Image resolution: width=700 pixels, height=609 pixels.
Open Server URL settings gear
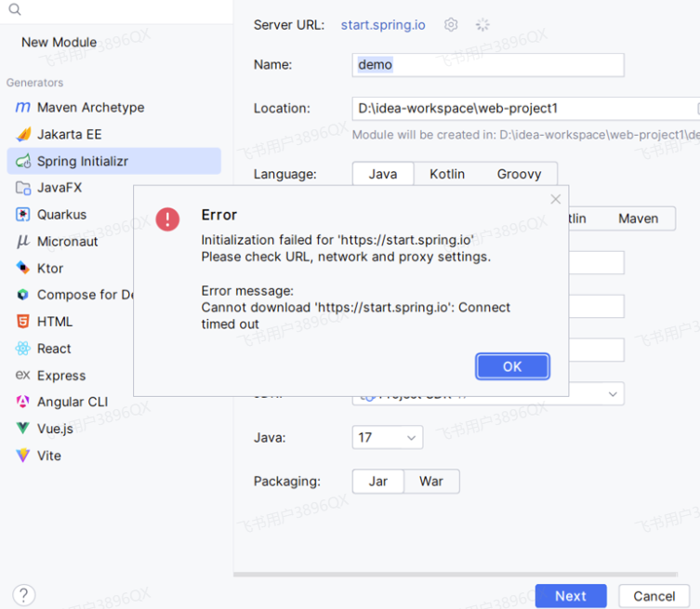pyautogui.click(x=451, y=24)
